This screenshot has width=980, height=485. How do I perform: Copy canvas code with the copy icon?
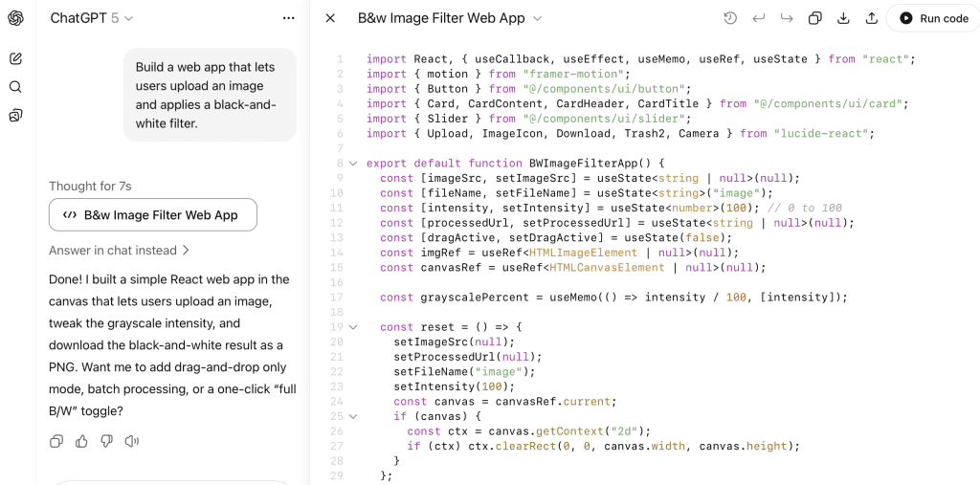815,19
